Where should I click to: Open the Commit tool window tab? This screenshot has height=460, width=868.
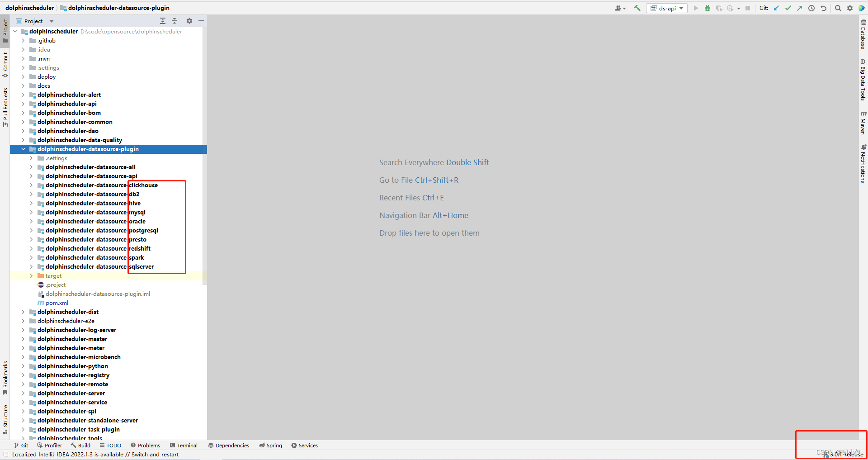(x=5, y=65)
